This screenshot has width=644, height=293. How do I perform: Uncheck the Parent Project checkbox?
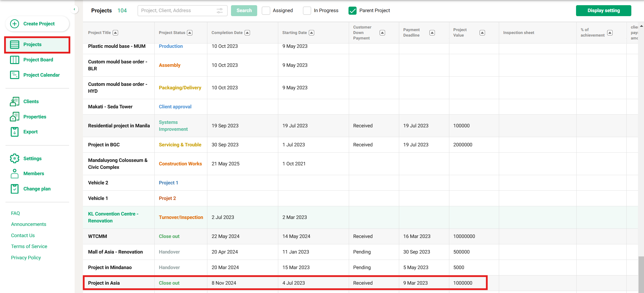point(353,11)
